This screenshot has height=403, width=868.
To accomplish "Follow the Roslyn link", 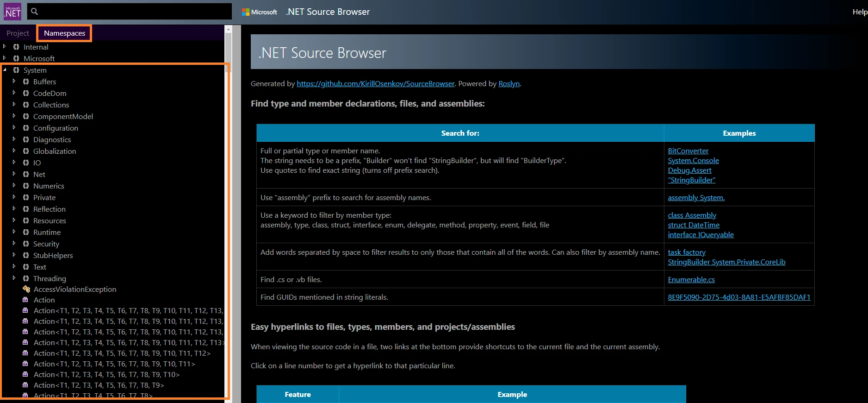I will [x=509, y=84].
